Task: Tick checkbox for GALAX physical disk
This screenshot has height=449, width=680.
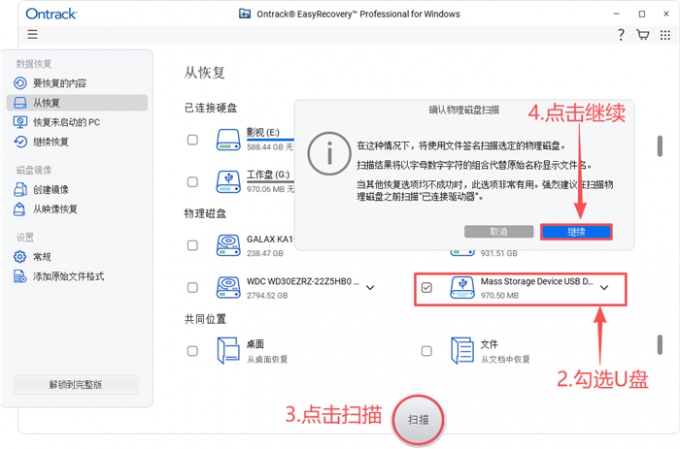Action: [193, 246]
